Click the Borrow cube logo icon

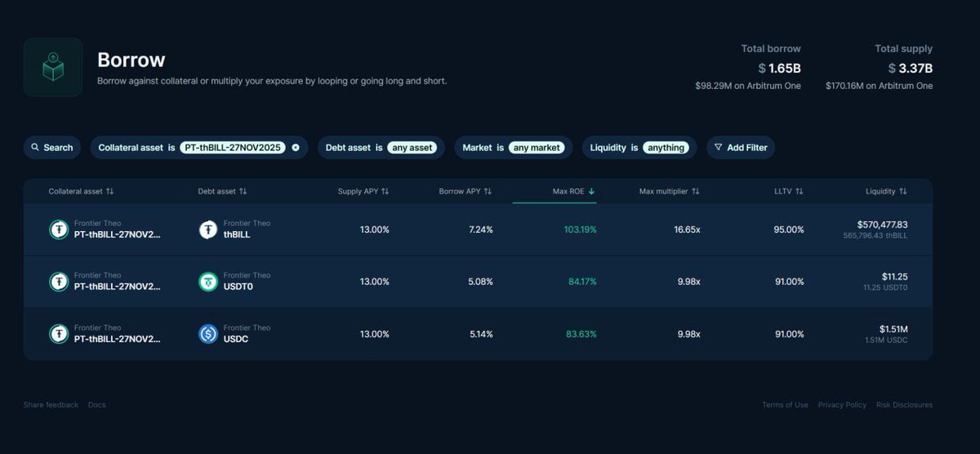point(53,67)
